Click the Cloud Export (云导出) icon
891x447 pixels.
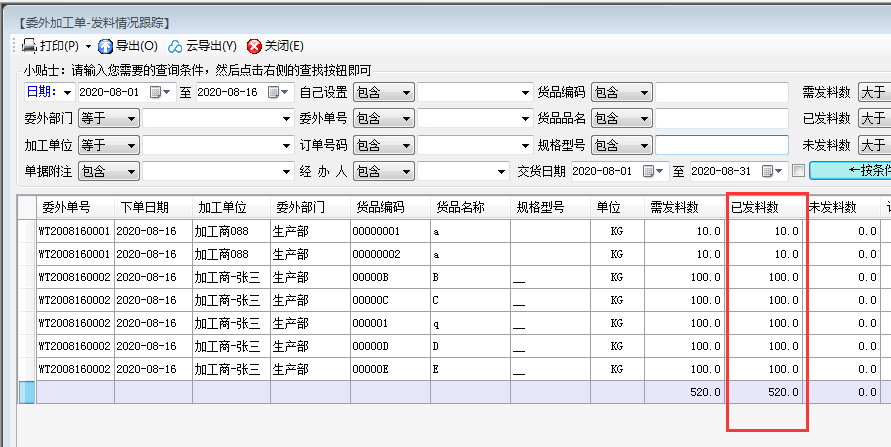(x=175, y=46)
